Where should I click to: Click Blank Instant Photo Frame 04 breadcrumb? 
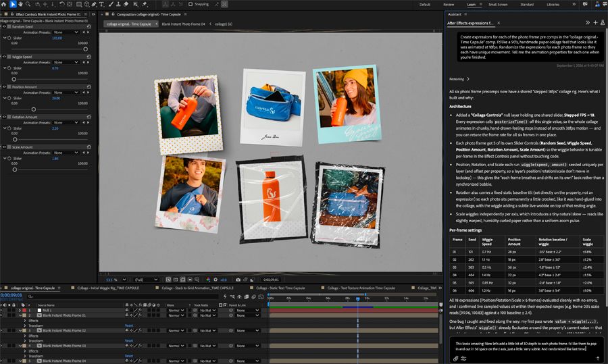[183, 24]
